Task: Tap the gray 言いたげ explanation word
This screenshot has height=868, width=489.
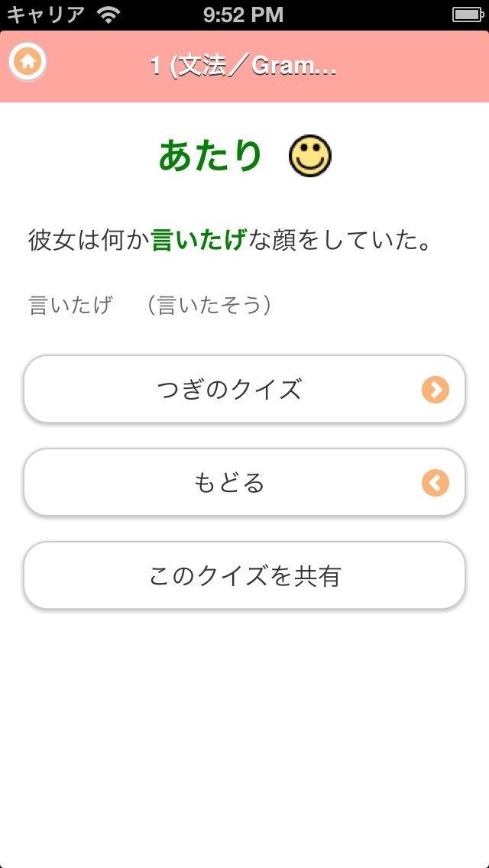Action: 70,306
